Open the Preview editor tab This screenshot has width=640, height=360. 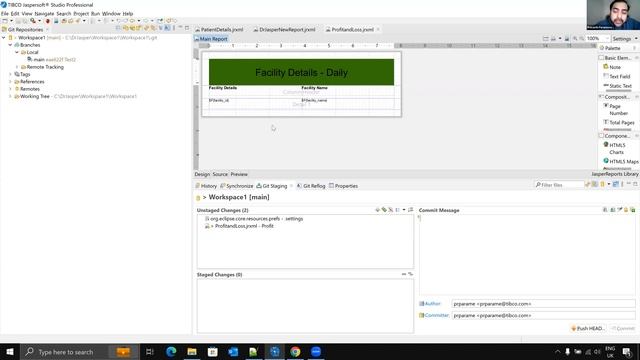[239, 174]
